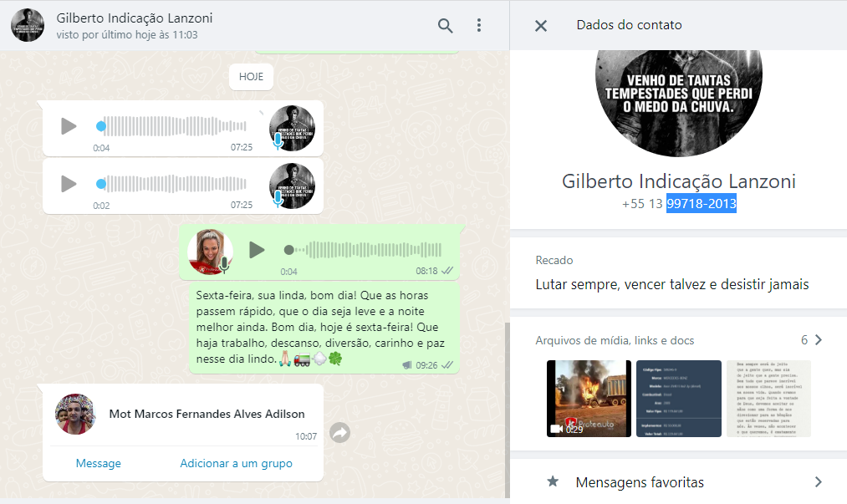Search messages with the magnifier icon
Viewport: 847px width, 504px height.
pyautogui.click(x=446, y=25)
